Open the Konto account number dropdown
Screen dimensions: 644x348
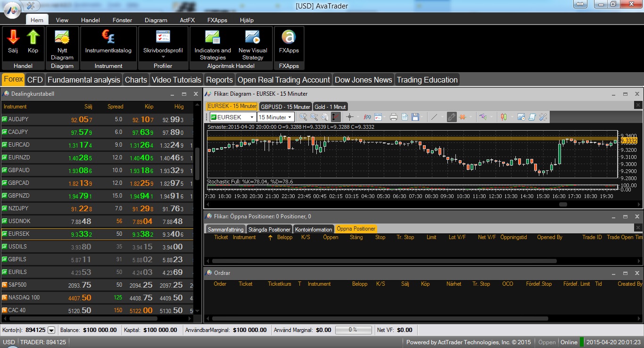(51, 330)
